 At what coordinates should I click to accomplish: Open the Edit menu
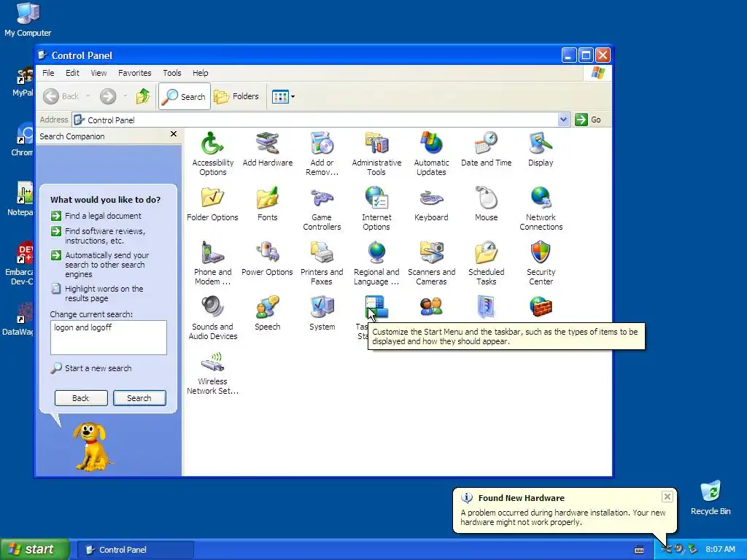[x=72, y=73]
